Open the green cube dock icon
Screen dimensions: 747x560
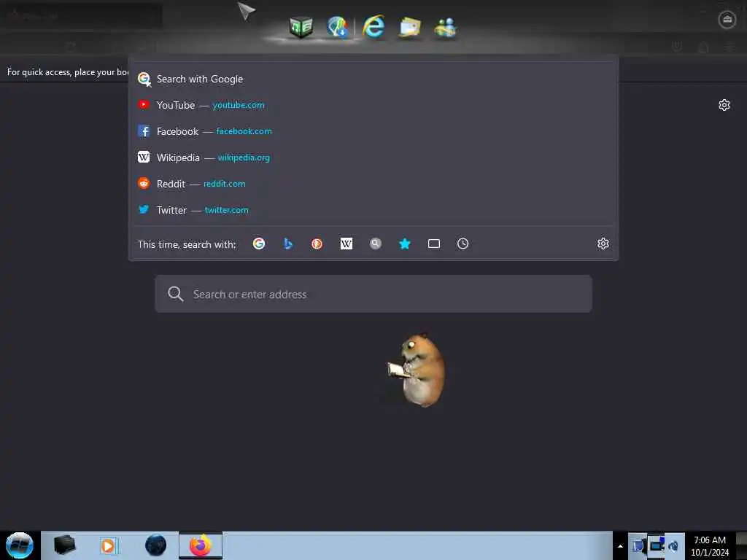click(x=301, y=27)
